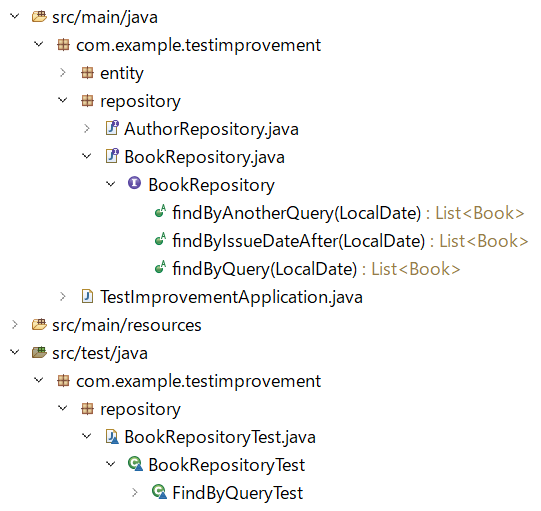
Task: Click the src/main/java source folder icon
Action: 39,17
